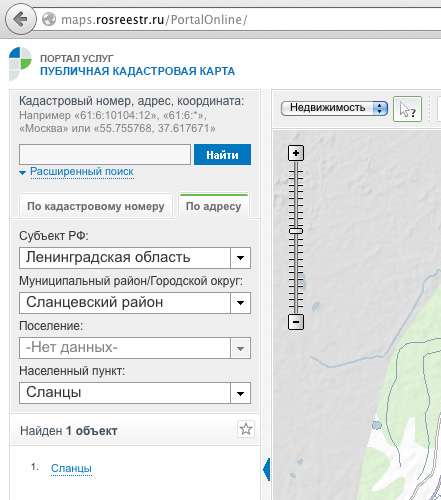The height and width of the screenshot is (500, 441).
Task: Open the Населенный пункт dropdown showing Сланцы
Action: [x=135, y=393]
